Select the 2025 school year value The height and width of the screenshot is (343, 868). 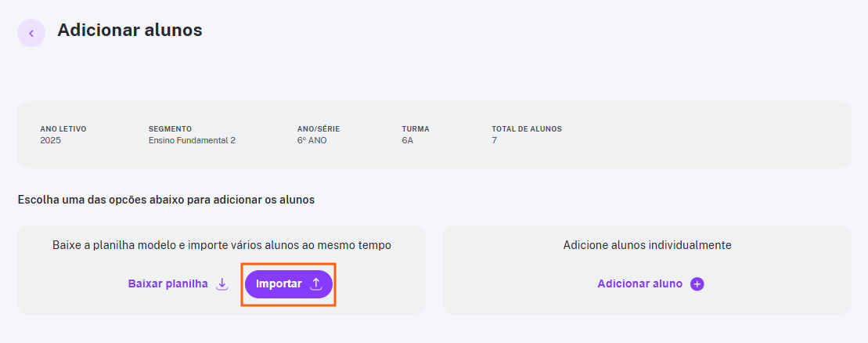[x=50, y=141]
